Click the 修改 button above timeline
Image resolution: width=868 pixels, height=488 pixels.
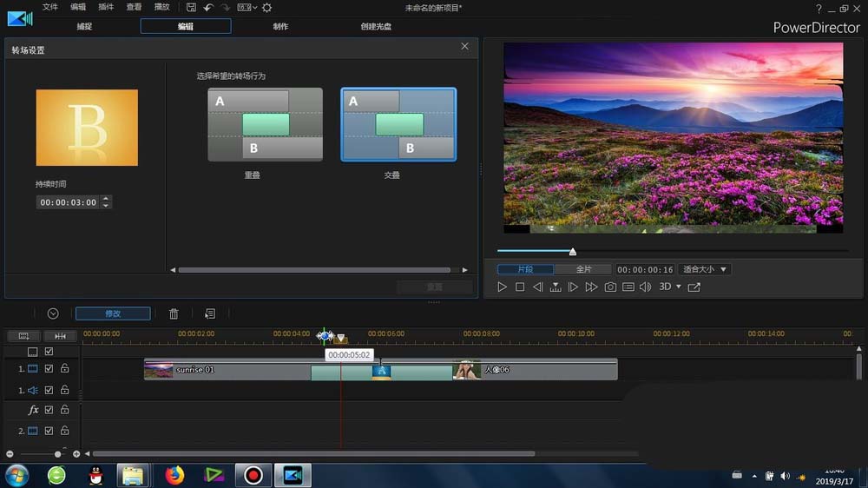tap(113, 313)
